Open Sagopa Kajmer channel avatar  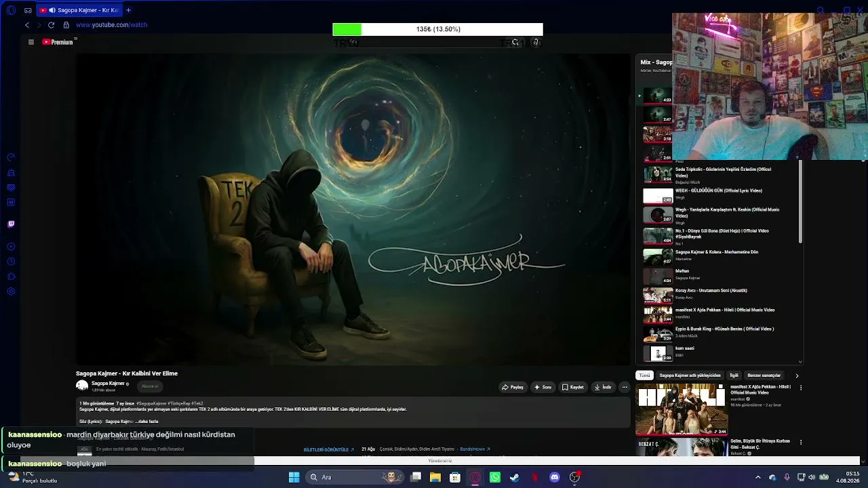[82, 386]
